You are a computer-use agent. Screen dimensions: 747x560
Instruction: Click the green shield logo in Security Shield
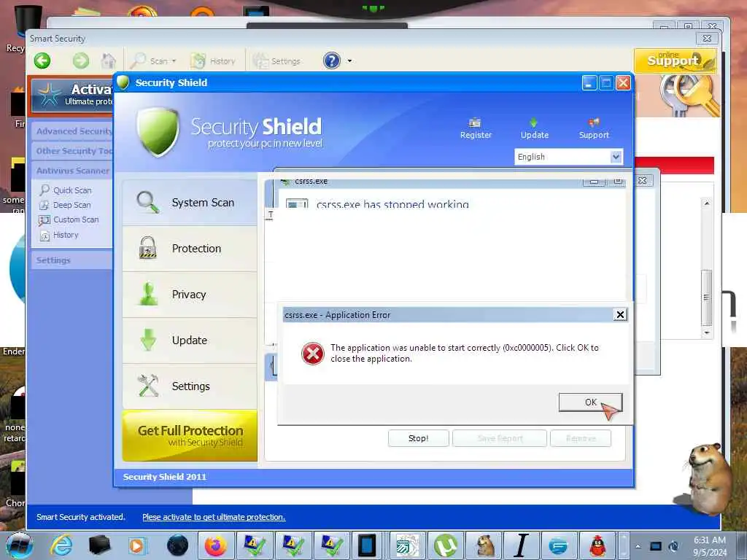click(x=158, y=132)
